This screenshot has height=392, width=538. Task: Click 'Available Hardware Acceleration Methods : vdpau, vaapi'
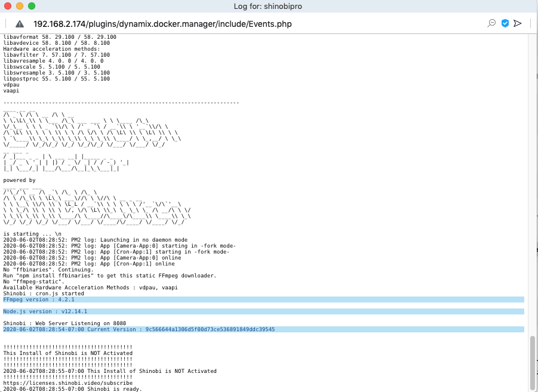91,288
